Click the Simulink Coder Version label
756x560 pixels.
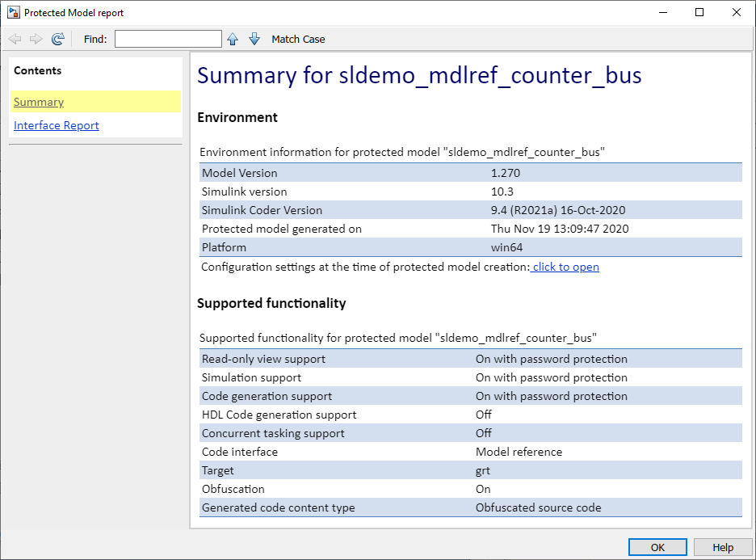(x=262, y=210)
